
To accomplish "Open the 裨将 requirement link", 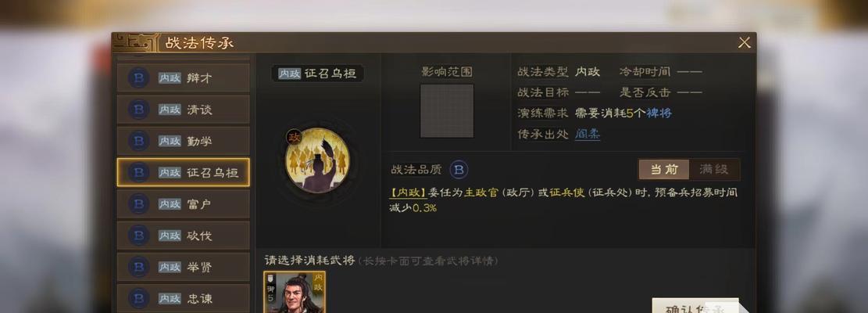I will (659, 113).
